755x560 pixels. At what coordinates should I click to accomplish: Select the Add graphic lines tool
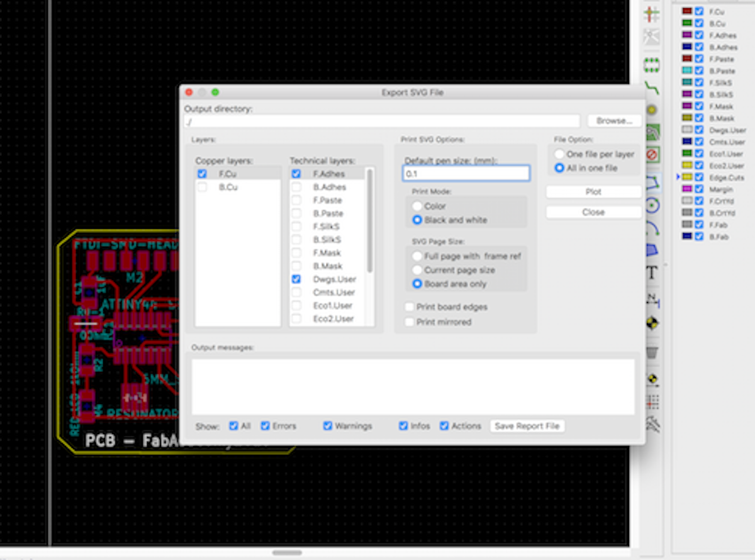(652, 182)
